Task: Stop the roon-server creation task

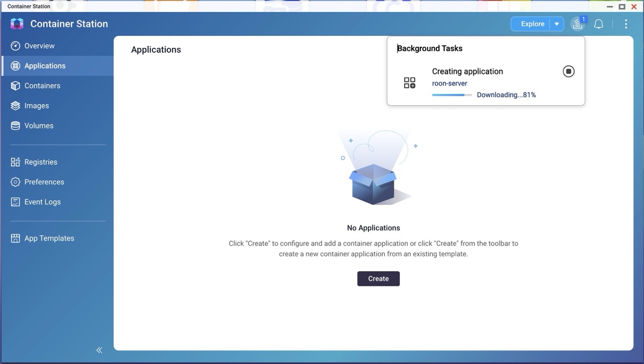Action: (x=569, y=71)
